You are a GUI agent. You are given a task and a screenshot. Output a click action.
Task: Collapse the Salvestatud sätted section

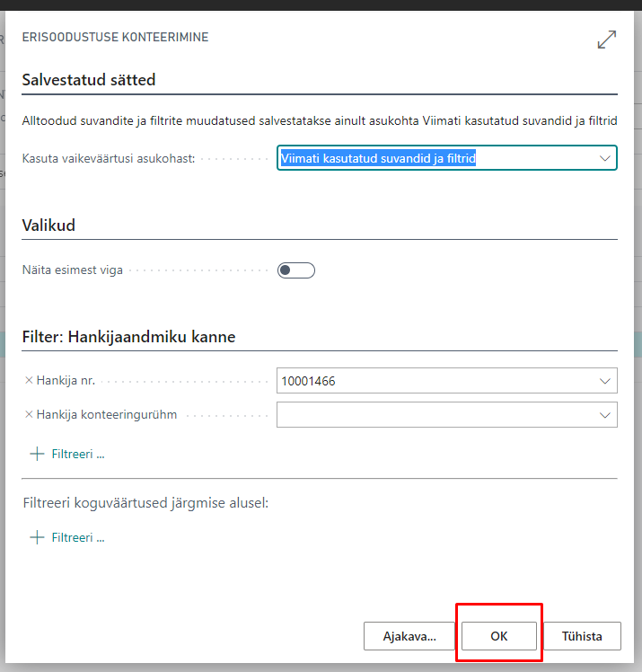89,80
